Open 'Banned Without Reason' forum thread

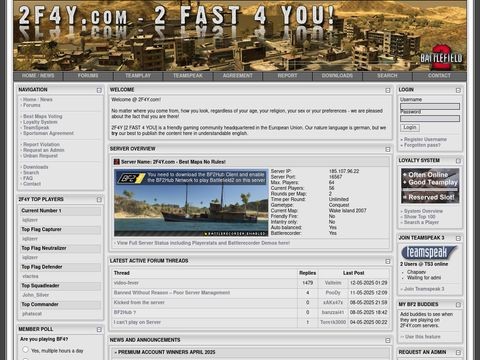coord(172,293)
